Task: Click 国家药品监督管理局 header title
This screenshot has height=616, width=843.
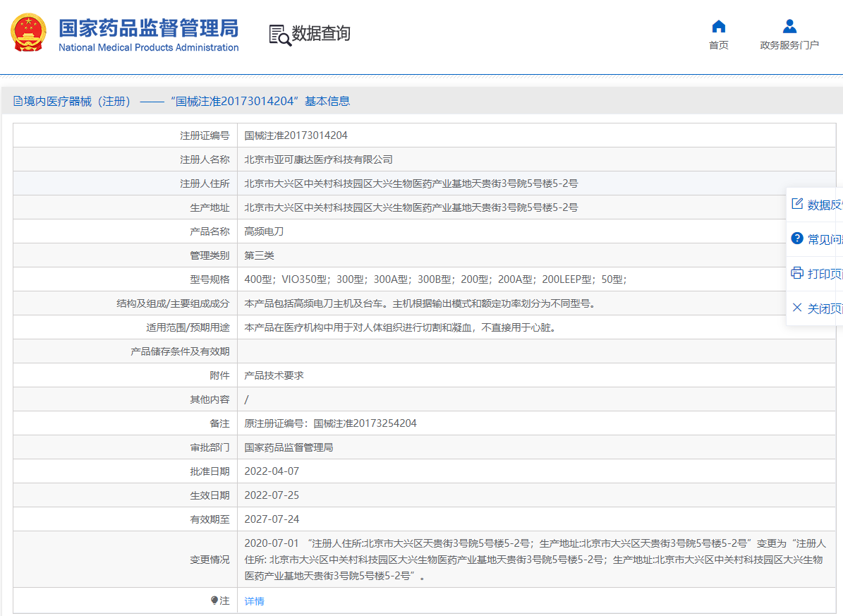Action: pyautogui.click(x=148, y=28)
